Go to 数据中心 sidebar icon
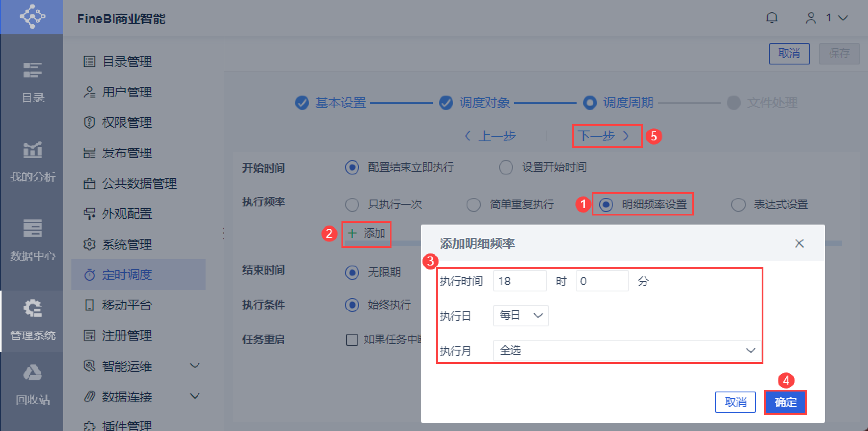Viewport: 868px width, 431px height. pos(32,228)
